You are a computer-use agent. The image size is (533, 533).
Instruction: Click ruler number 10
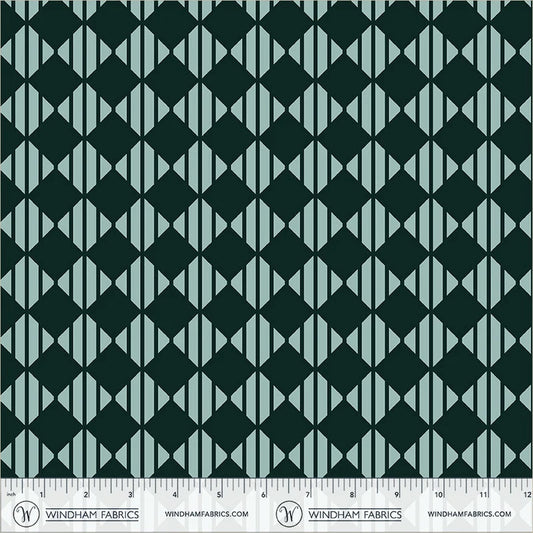439,495
